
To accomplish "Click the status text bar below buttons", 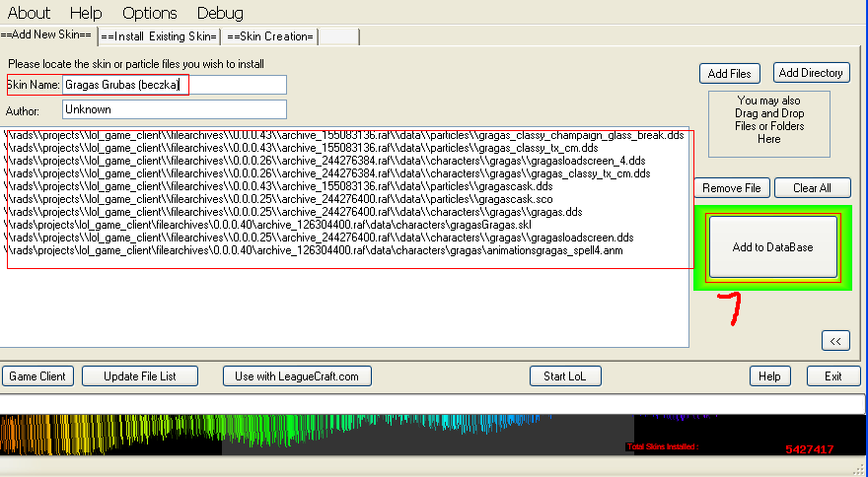I will click(432, 403).
